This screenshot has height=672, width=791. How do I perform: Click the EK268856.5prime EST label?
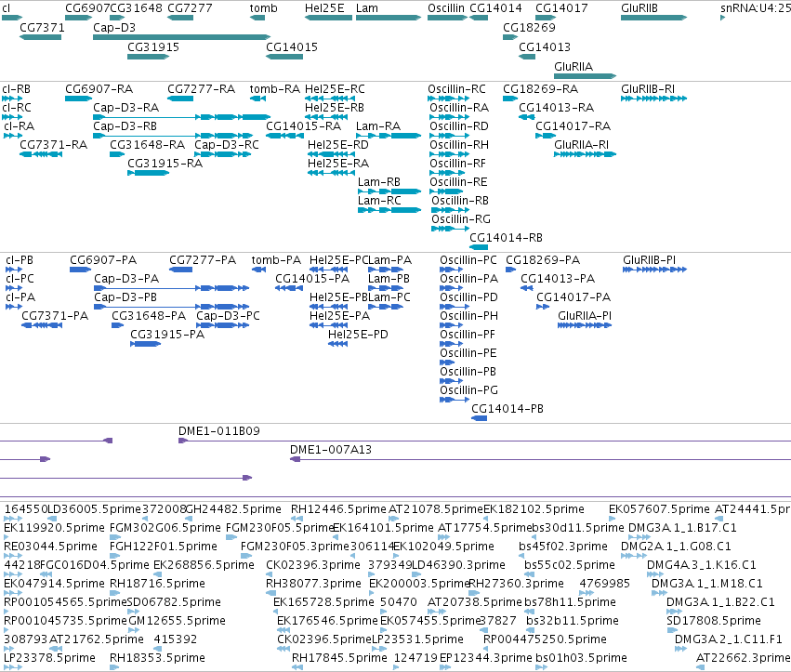(x=204, y=565)
